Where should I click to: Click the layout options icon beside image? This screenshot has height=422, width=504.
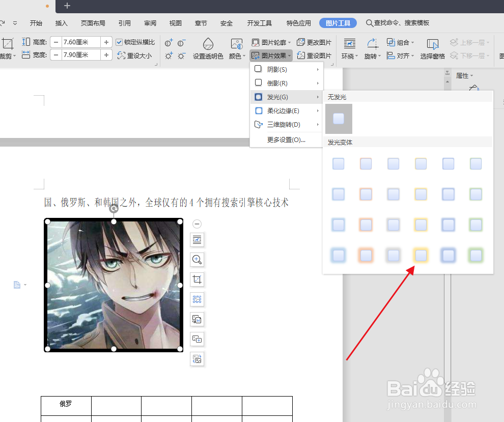[197, 239]
